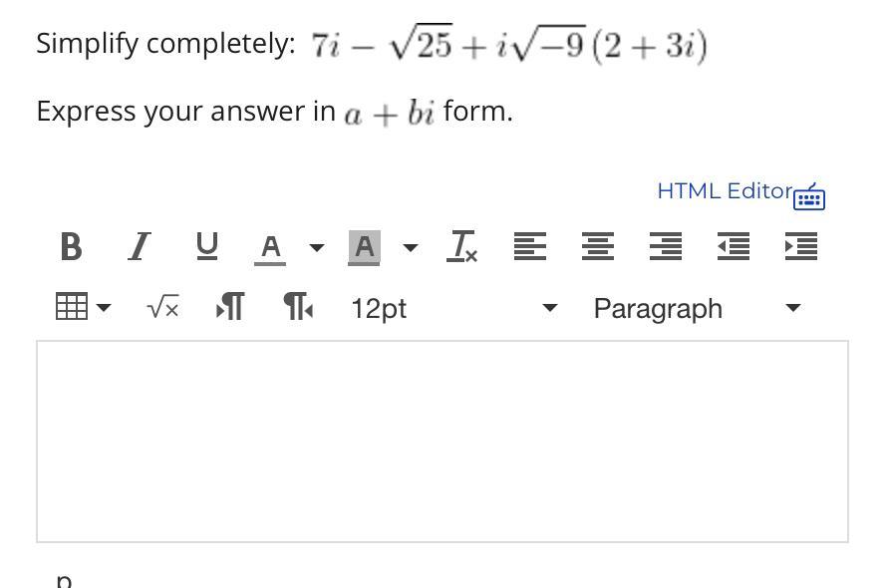
Task: Open the Paragraph format dropdown
Action: tap(697, 308)
